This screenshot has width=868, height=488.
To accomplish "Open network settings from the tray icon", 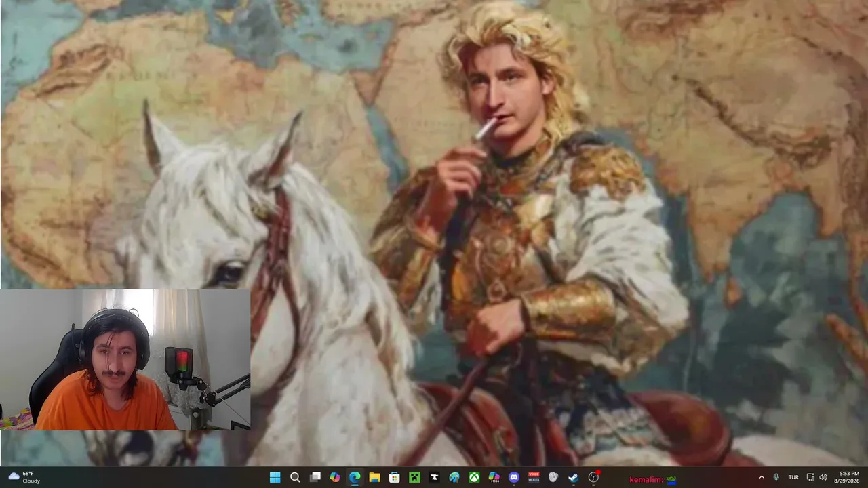I will (x=810, y=477).
